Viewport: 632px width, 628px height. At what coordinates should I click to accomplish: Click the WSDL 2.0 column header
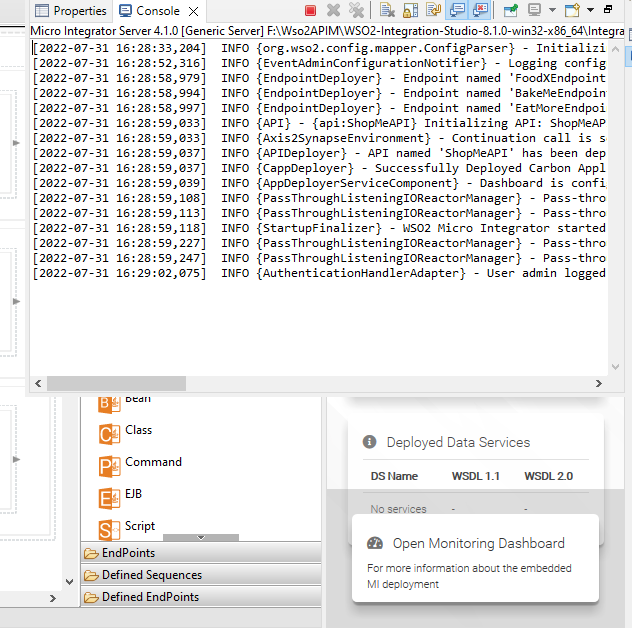click(x=549, y=476)
